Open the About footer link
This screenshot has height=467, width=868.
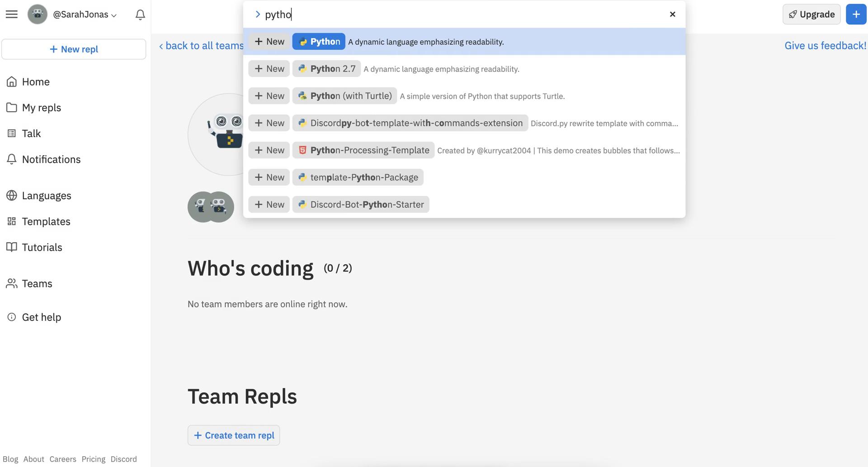coord(34,459)
